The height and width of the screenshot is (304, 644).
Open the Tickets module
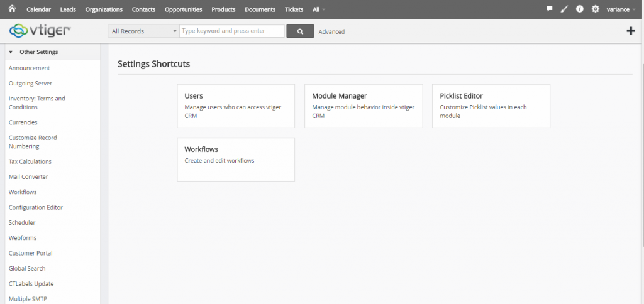pos(294,9)
